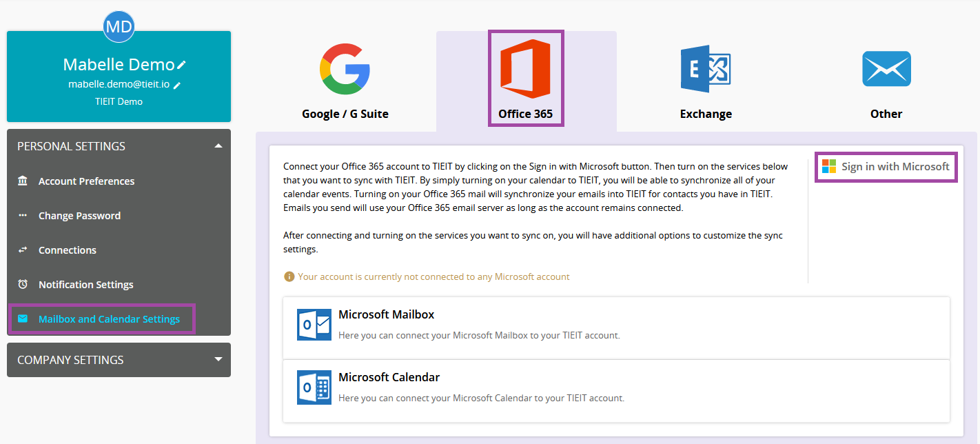The width and height of the screenshot is (980, 444).
Task: Collapse the Personal Settings section arrow
Action: click(x=218, y=146)
